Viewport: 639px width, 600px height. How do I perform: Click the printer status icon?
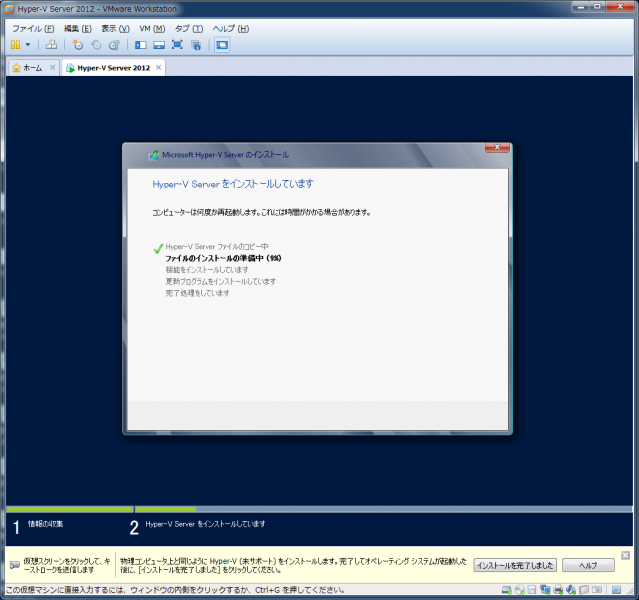pyautogui.click(x=558, y=590)
